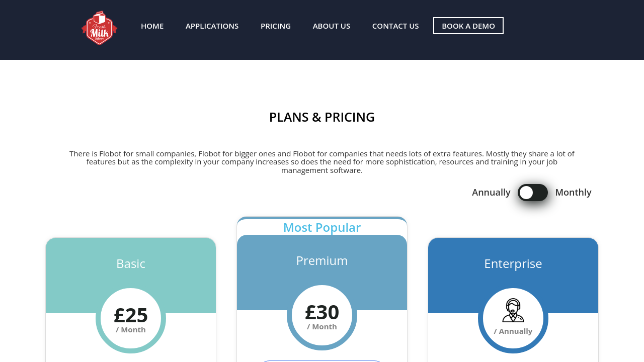
Task: Click the Fresh Milk Software logo
Action: pos(99,28)
